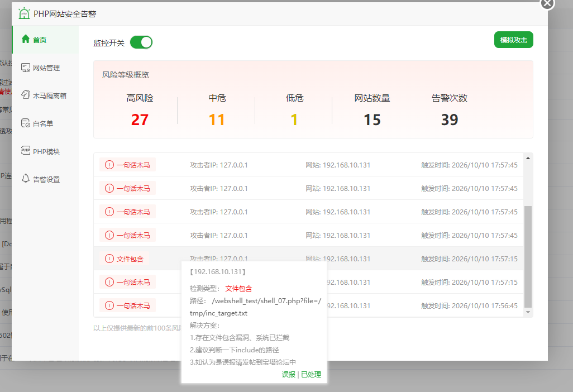
Task: Turn off the 监控开关 switch
Action: (x=141, y=42)
